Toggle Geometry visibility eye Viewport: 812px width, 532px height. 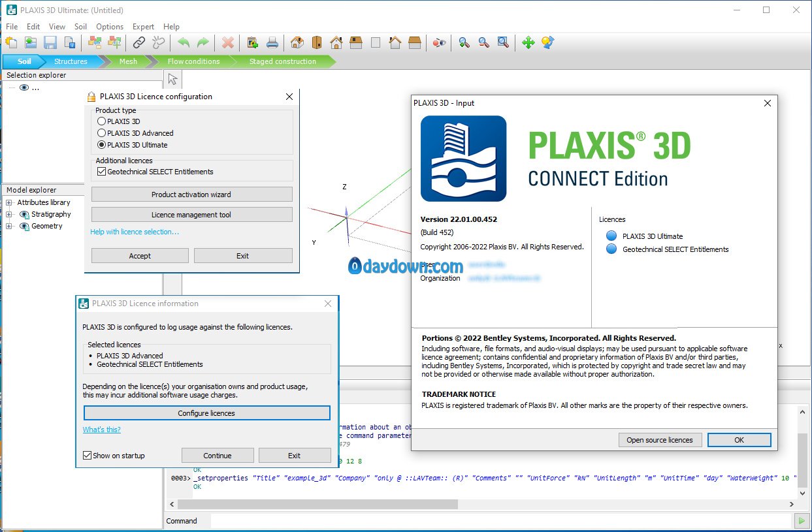(x=24, y=226)
